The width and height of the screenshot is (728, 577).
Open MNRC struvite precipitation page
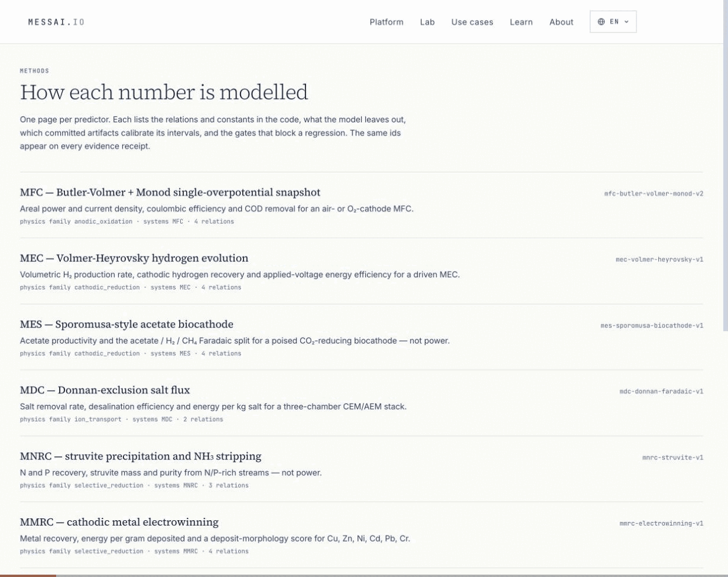[x=141, y=456]
